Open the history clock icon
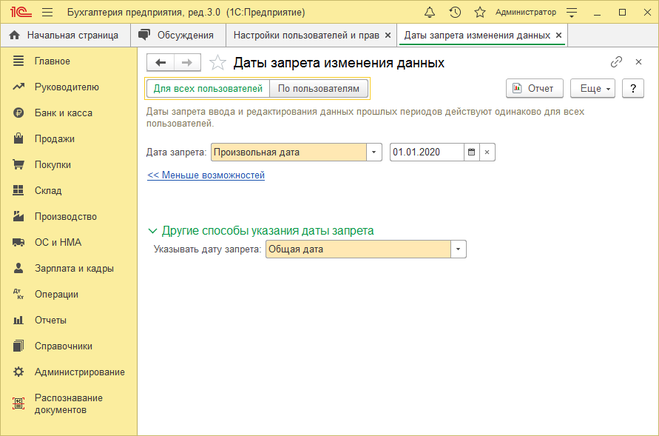Image resolution: width=659 pixels, height=436 pixels. pyautogui.click(x=455, y=12)
